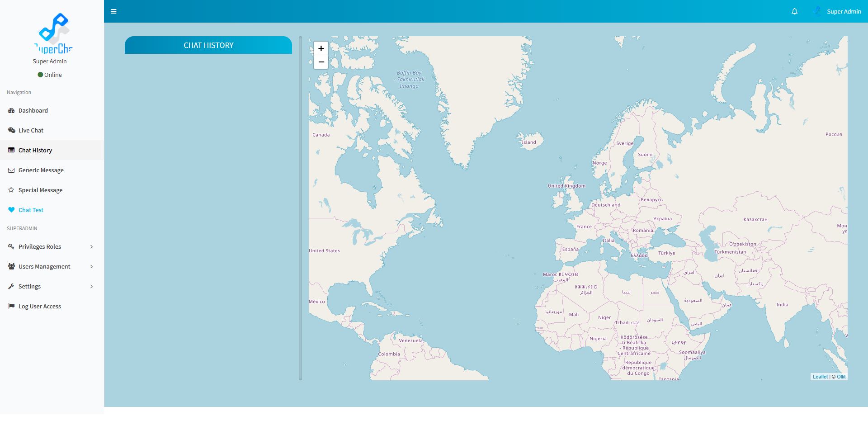The width and height of the screenshot is (868, 430).
Task: Click the Mali label on the map
Action: coord(574,315)
